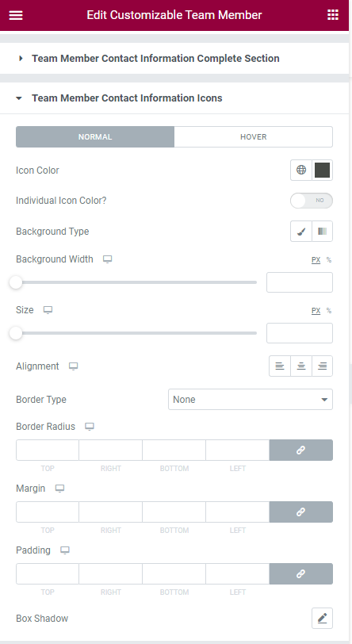Click the Background Width value field
Screen dimensions: 352x644
pyautogui.click(x=300, y=282)
